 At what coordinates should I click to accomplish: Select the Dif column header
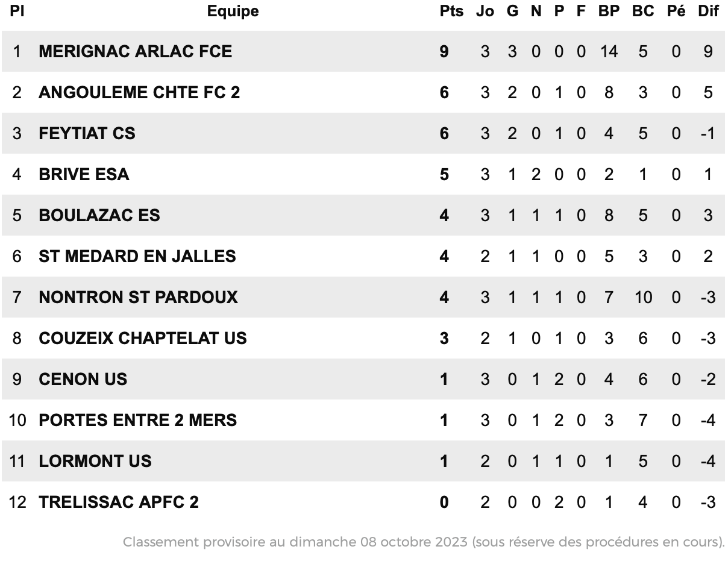[x=708, y=11]
